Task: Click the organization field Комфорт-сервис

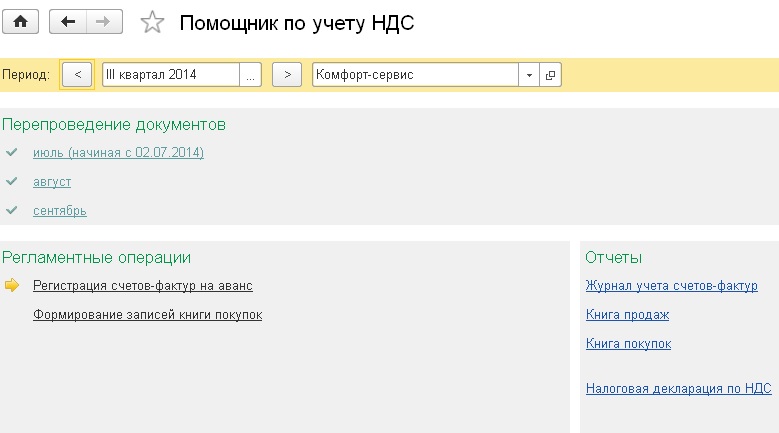Action: pos(415,74)
